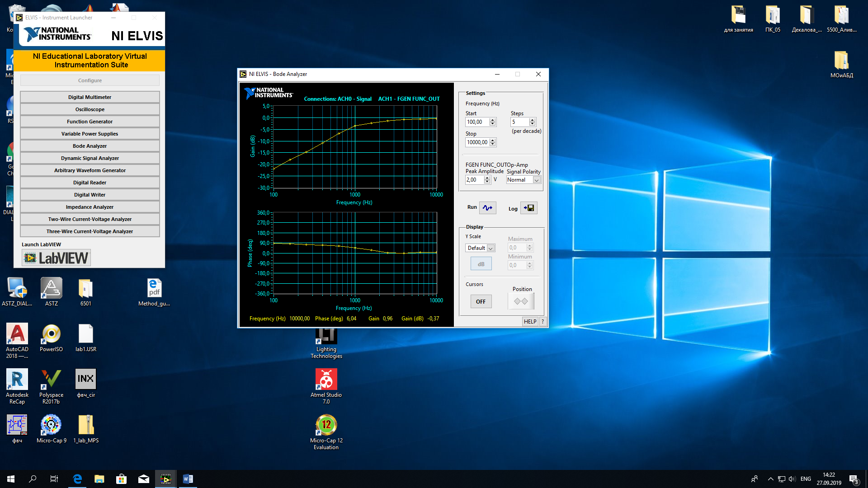Open Two-Wire Current-Voltage Analyzer

click(x=90, y=219)
